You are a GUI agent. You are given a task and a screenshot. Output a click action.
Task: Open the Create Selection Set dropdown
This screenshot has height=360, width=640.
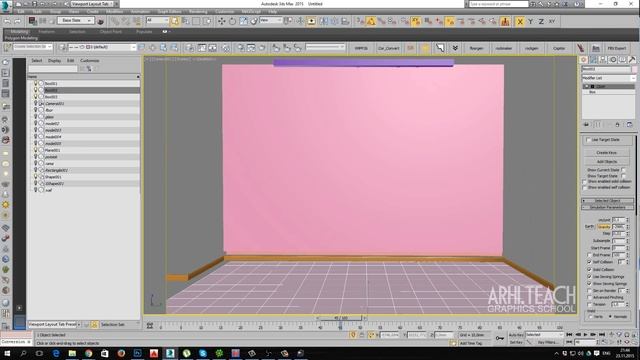(32, 47)
